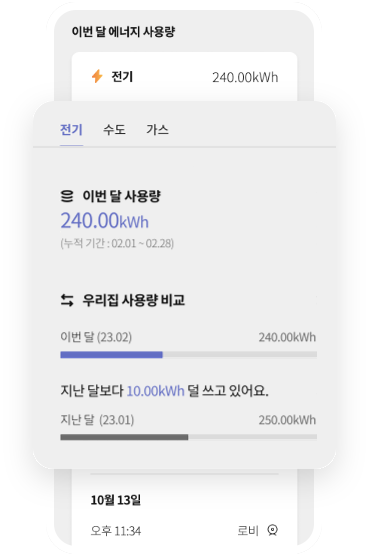Click the dark gray 지난 달 usage bar
The width and height of the screenshot is (370, 560).
(124, 437)
